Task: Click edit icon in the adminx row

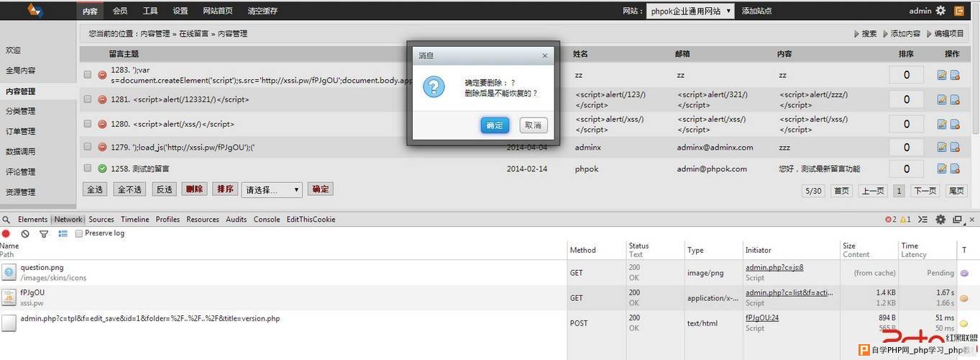Action: pos(942,147)
